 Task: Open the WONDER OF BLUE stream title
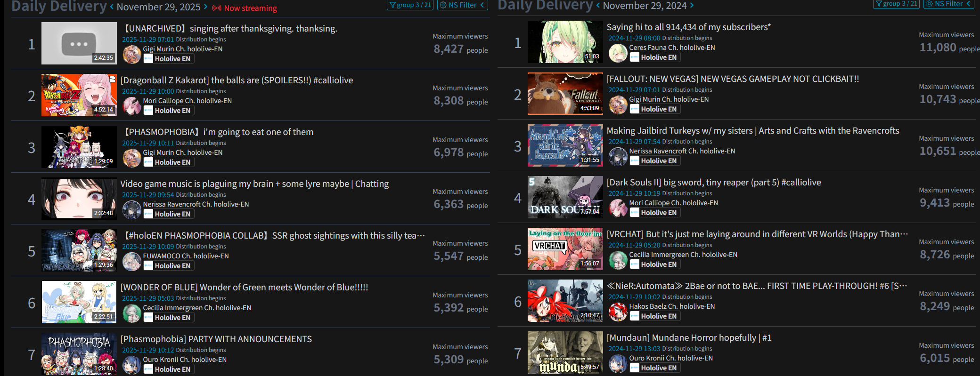click(x=244, y=288)
